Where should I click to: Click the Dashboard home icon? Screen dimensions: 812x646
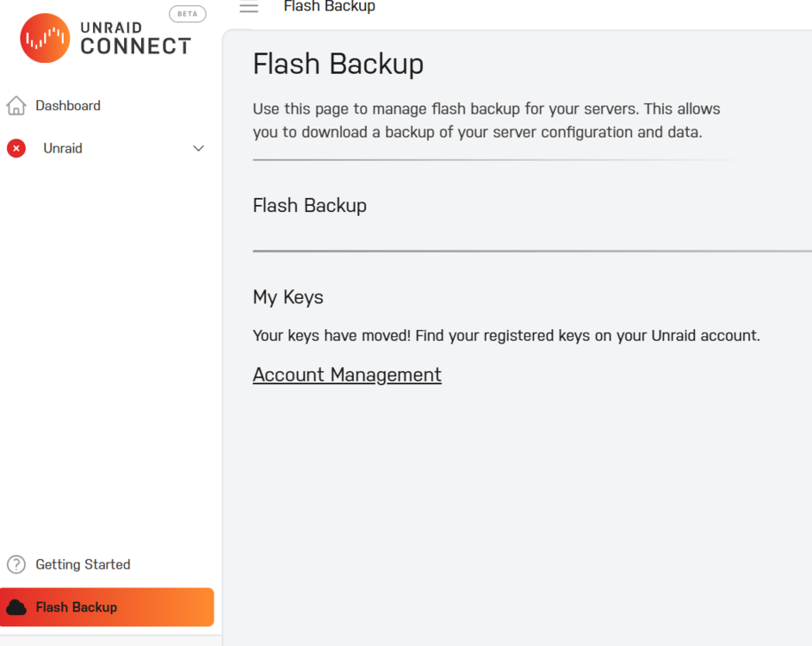(16, 106)
